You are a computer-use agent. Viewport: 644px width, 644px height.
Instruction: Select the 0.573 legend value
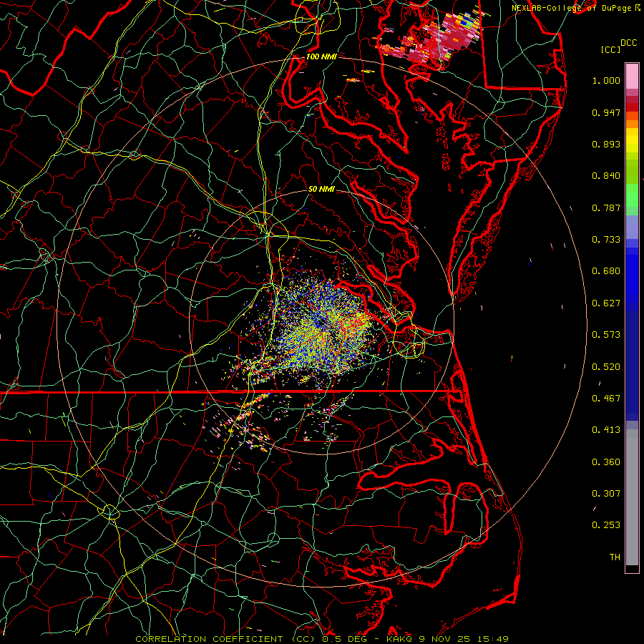pyautogui.click(x=606, y=335)
